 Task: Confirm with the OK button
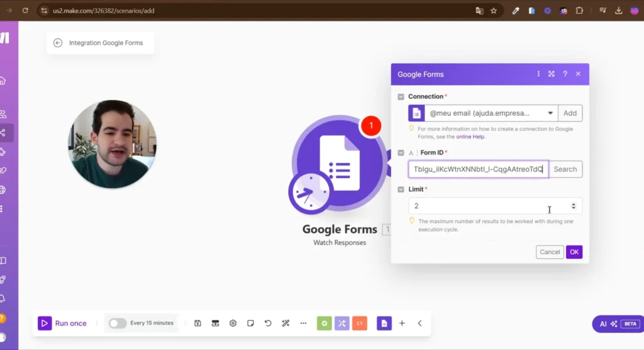click(574, 252)
